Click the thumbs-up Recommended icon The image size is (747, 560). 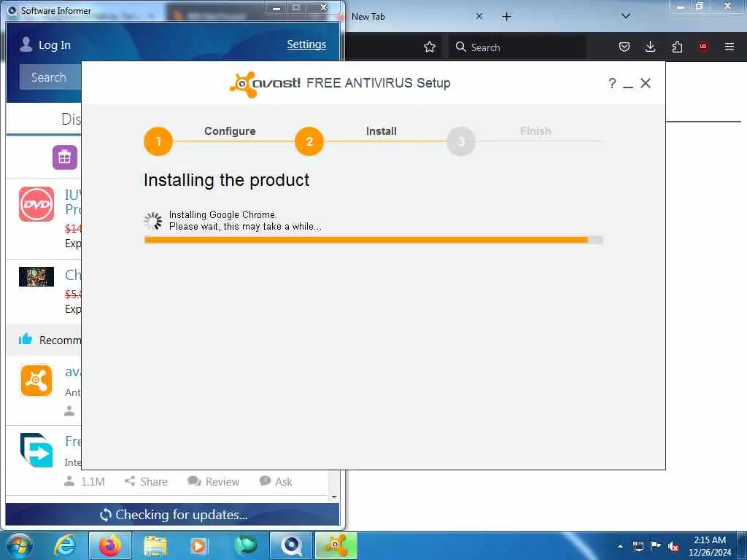pos(26,339)
